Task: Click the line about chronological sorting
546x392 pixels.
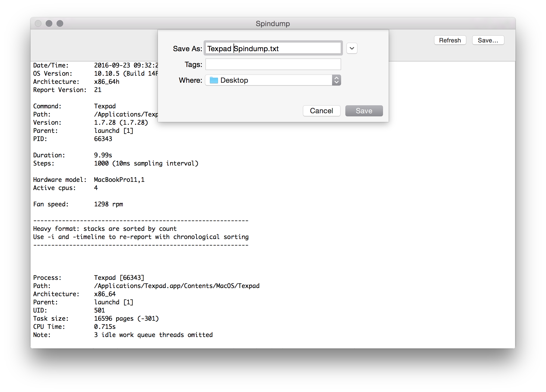Action: [141, 237]
